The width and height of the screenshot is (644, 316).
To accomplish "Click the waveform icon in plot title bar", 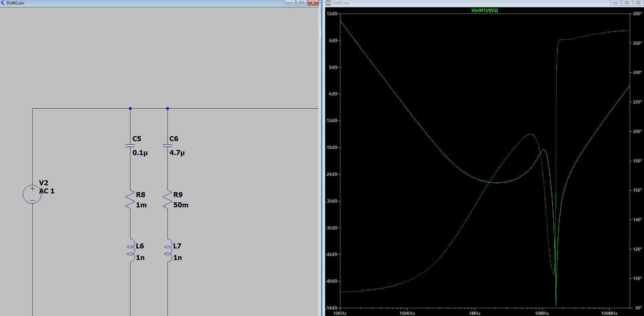I will click(x=328, y=3).
